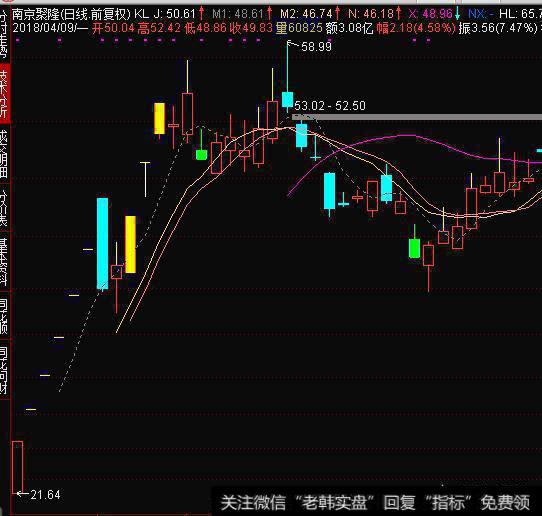Viewport: 542px width, 516px height.
Task: Click the stock title 南京聚隆(日线.前复权)
Action: pos(72,14)
